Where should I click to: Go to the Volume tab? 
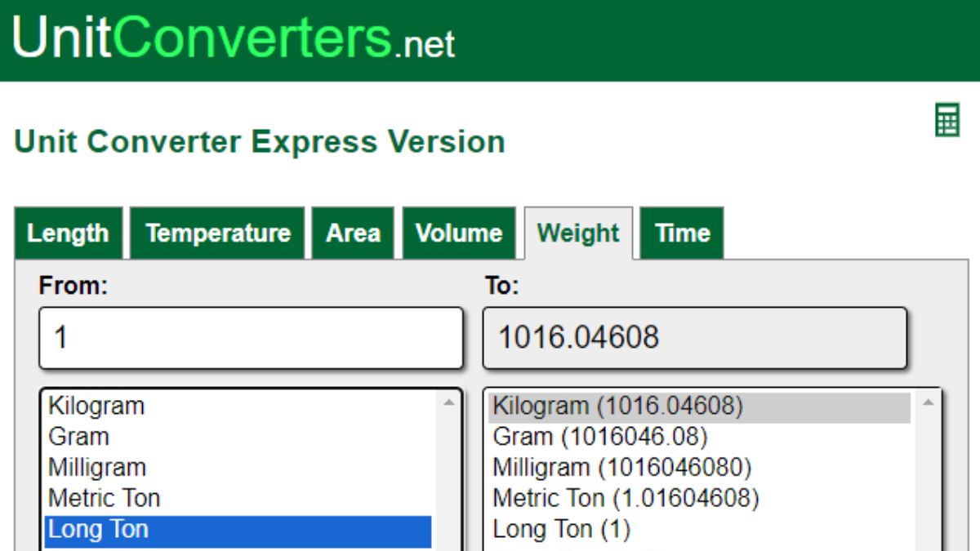(x=458, y=233)
